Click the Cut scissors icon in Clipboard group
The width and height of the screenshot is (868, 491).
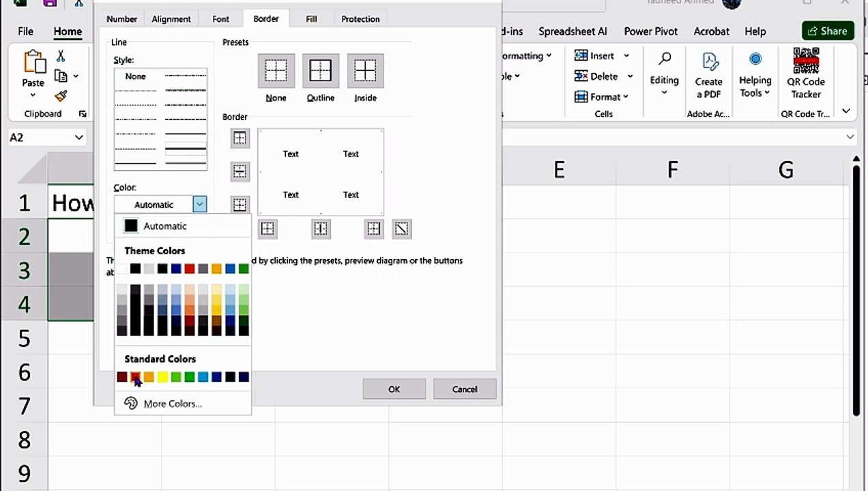61,56
